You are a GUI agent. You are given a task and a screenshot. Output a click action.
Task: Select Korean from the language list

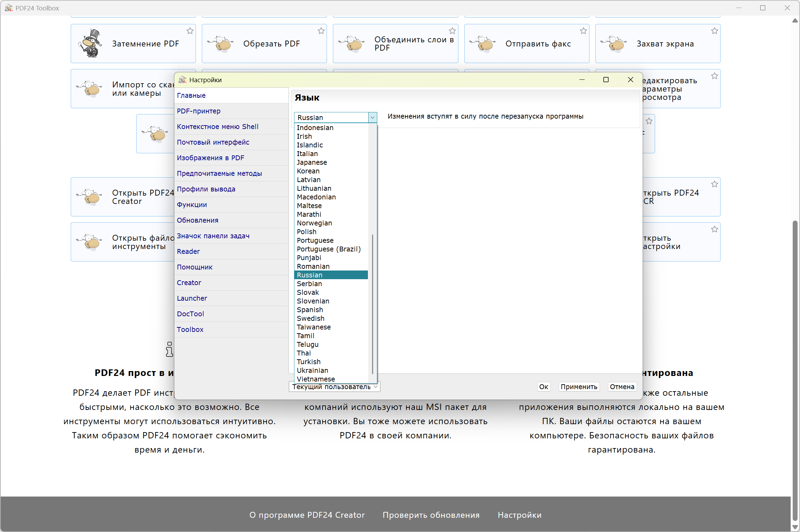tap(331, 171)
